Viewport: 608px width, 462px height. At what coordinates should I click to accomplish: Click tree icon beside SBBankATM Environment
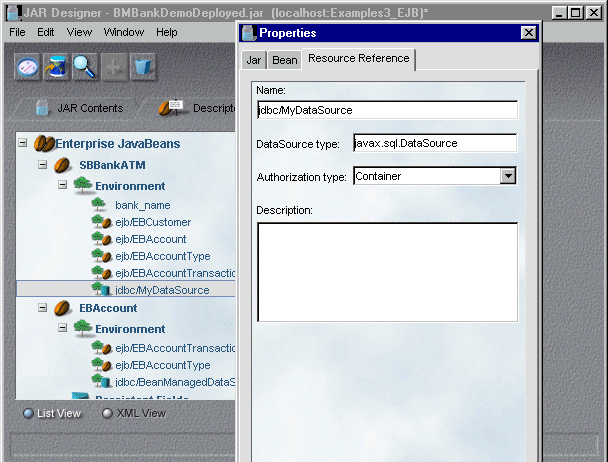coord(83,185)
